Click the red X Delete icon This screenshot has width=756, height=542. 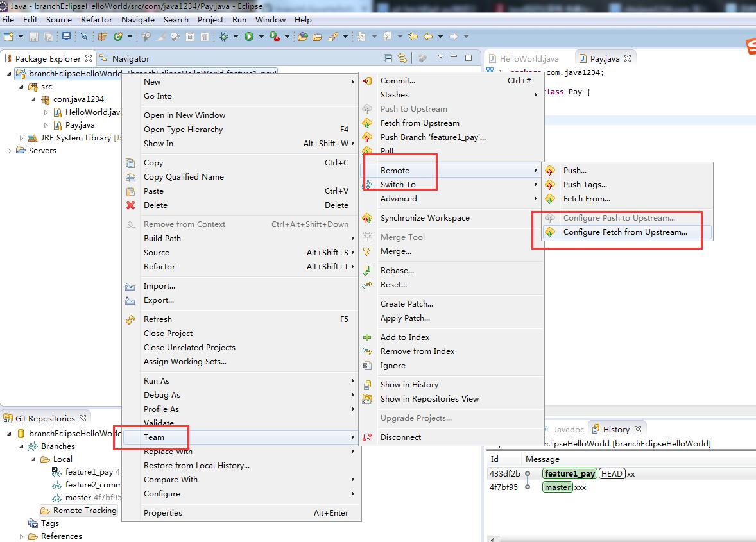pos(131,205)
